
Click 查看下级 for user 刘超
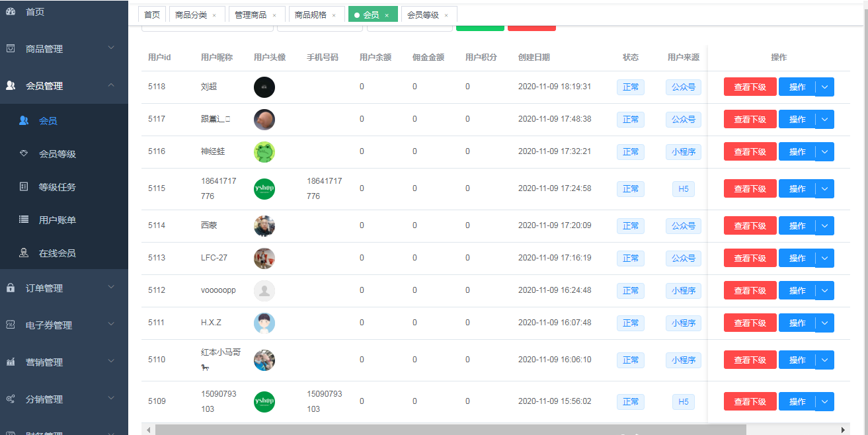pyautogui.click(x=750, y=87)
